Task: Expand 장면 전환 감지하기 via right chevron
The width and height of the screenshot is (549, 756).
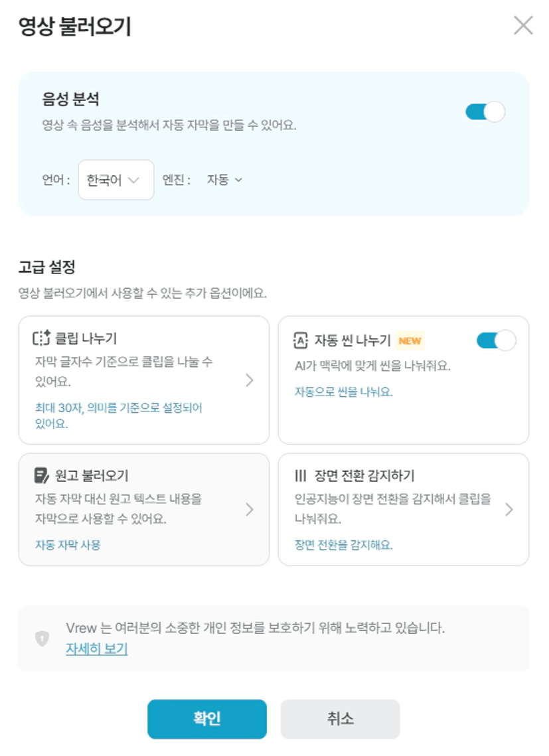Action: point(509,509)
